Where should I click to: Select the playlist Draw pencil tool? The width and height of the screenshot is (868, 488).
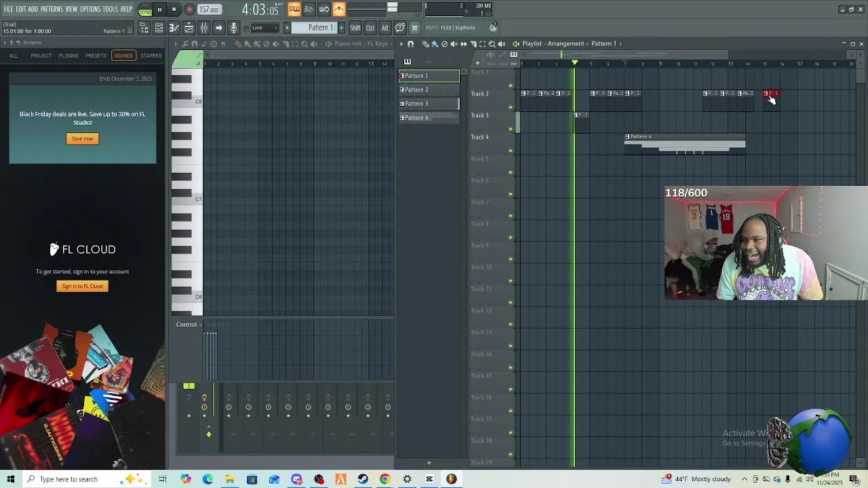tap(425, 44)
